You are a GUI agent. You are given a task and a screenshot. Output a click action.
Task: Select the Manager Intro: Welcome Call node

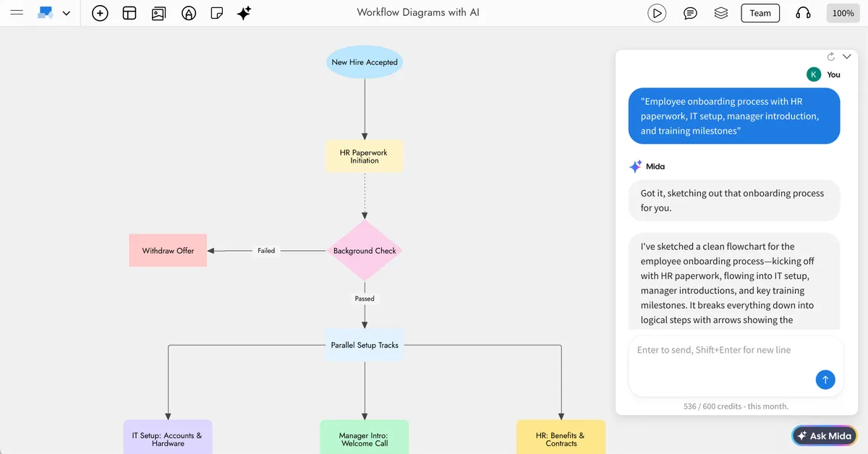pyautogui.click(x=365, y=437)
